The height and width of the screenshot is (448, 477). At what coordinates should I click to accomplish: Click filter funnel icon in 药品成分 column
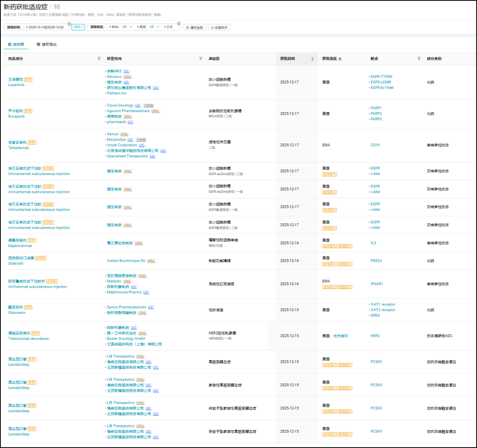[99, 59]
